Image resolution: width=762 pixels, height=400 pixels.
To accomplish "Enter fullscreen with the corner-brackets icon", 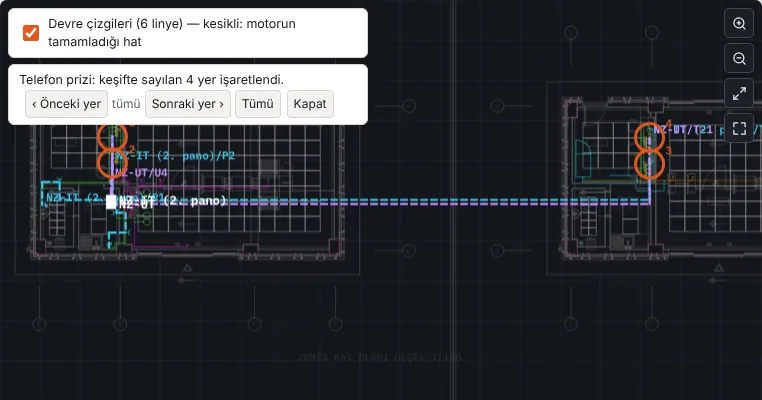I will click(739, 128).
